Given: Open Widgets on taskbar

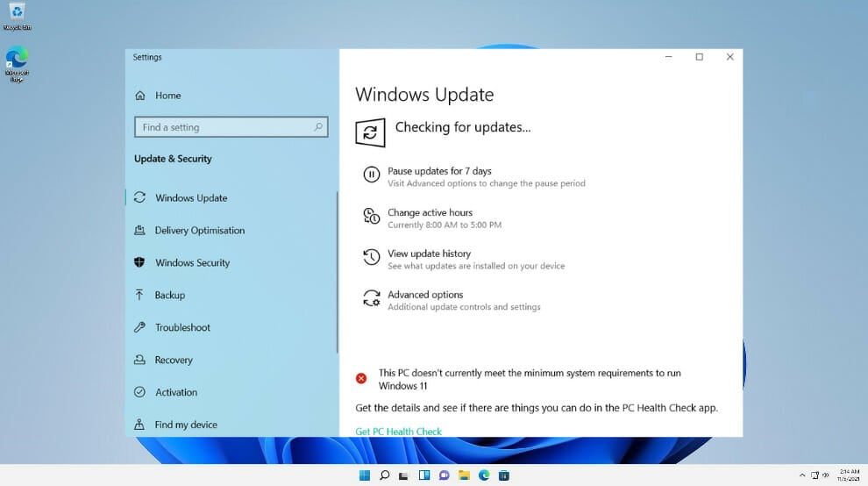Looking at the screenshot, I should [x=424, y=475].
